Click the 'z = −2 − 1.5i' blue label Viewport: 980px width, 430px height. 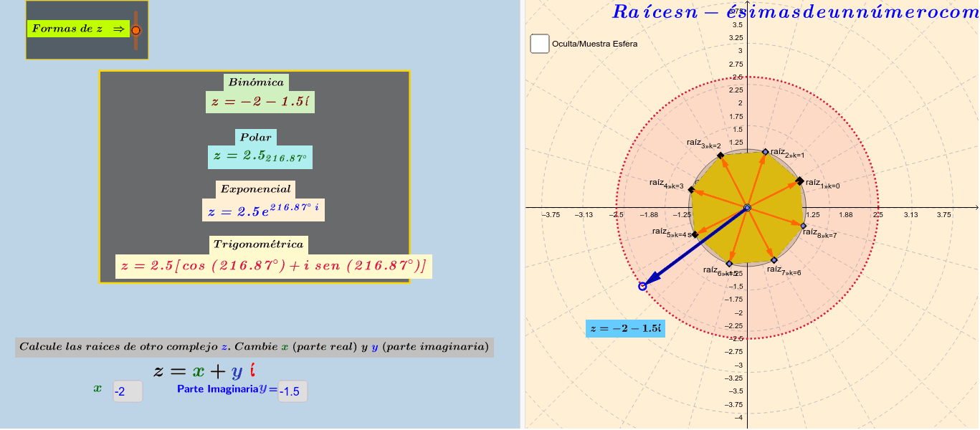point(625,329)
